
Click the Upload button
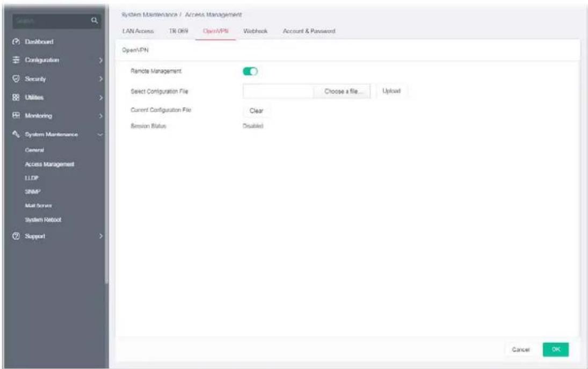tap(391, 91)
